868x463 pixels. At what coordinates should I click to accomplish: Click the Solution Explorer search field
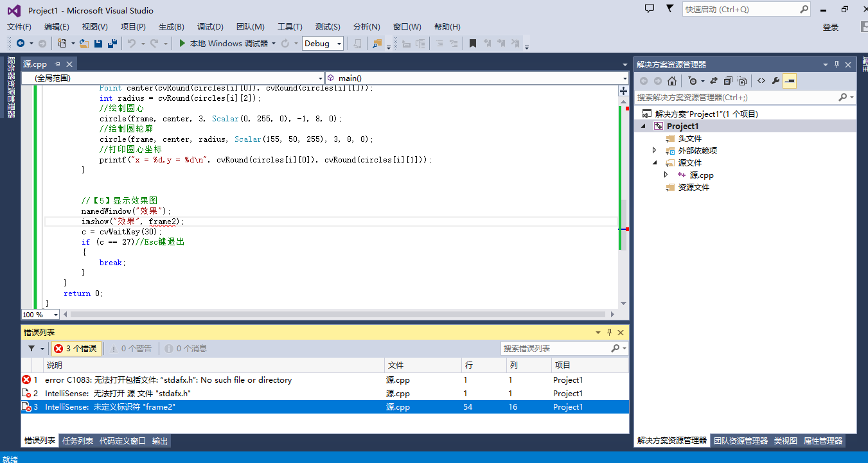[x=736, y=97]
